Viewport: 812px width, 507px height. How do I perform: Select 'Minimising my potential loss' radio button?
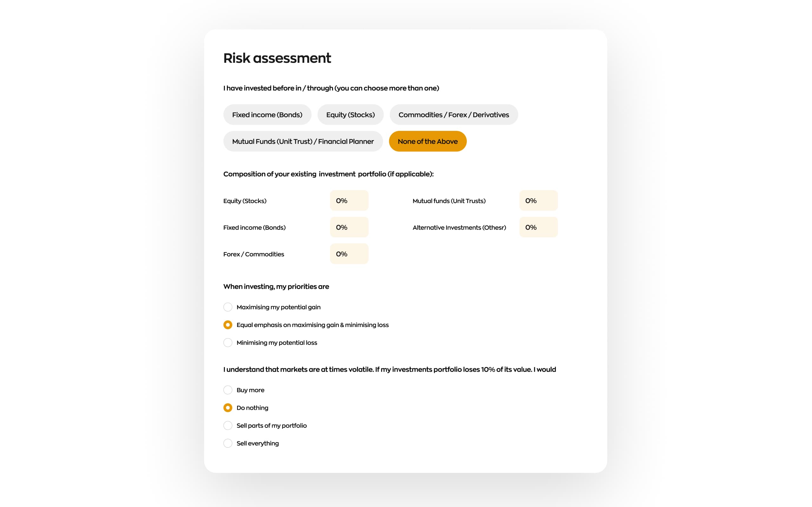point(227,342)
